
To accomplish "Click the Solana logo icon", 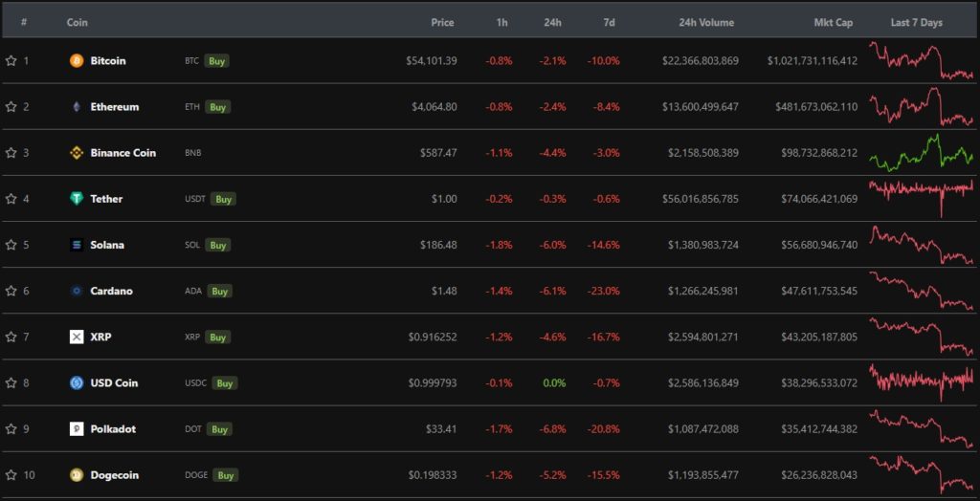I will 77,245.
